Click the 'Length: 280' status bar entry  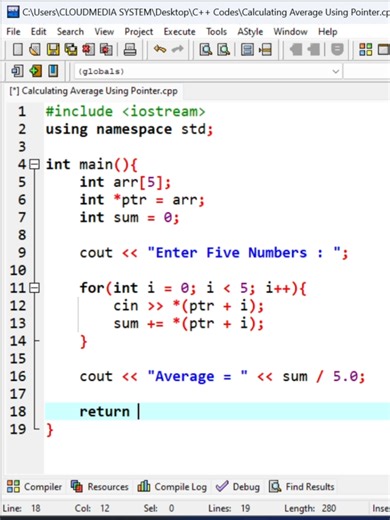(310, 508)
